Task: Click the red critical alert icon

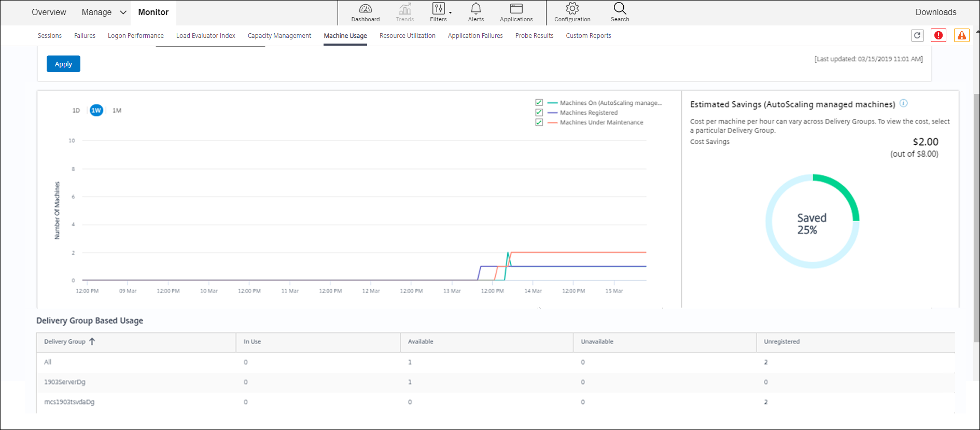Action: tap(939, 35)
